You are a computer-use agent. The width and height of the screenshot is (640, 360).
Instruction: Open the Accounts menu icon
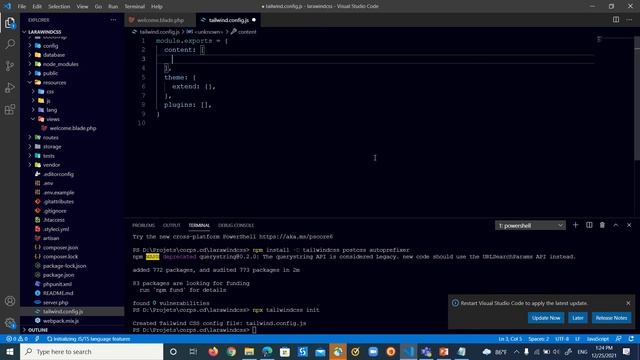click(10, 301)
